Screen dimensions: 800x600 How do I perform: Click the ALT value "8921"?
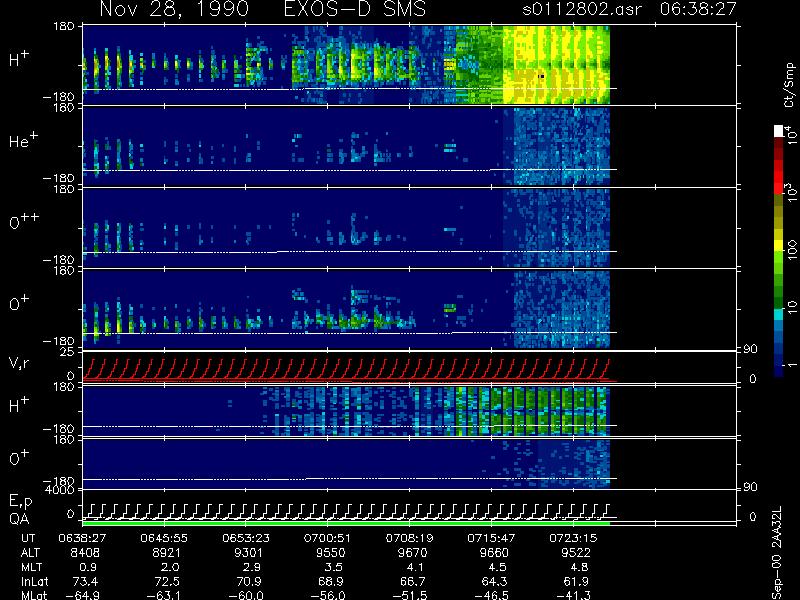tap(167, 553)
